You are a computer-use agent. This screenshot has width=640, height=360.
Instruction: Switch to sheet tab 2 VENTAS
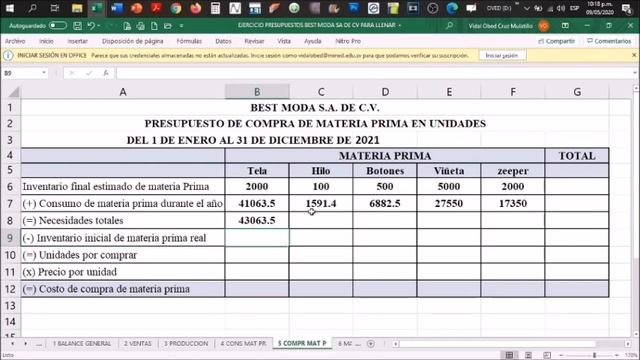pos(138,344)
